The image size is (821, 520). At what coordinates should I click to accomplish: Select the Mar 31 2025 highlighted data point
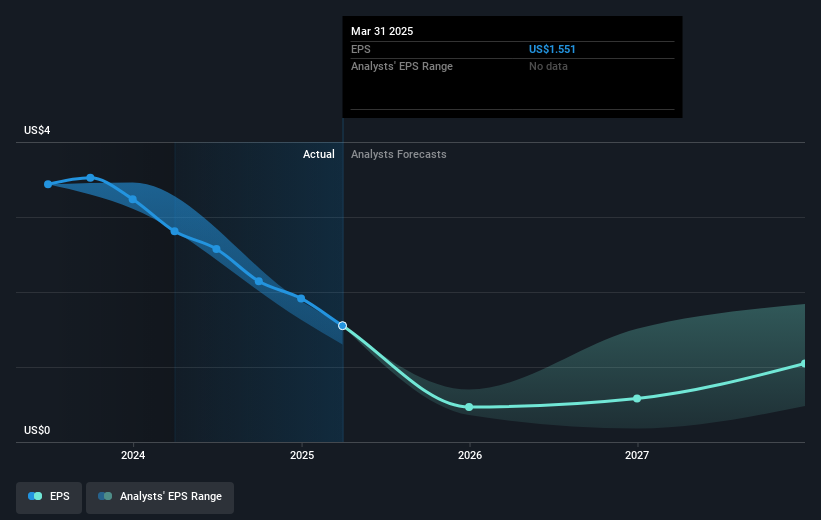tap(342, 326)
